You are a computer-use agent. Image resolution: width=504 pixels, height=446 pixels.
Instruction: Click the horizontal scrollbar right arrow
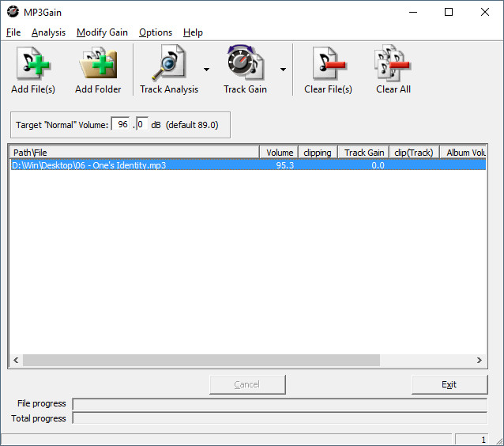pos(480,360)
